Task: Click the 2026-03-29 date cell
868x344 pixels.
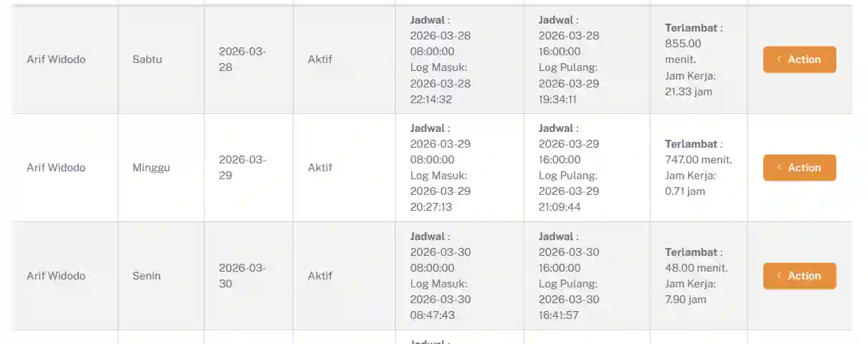Action: click(x=242, y=168)
